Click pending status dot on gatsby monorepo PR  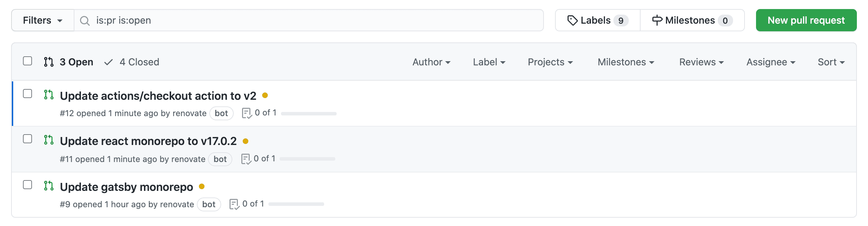coord(202,186)
